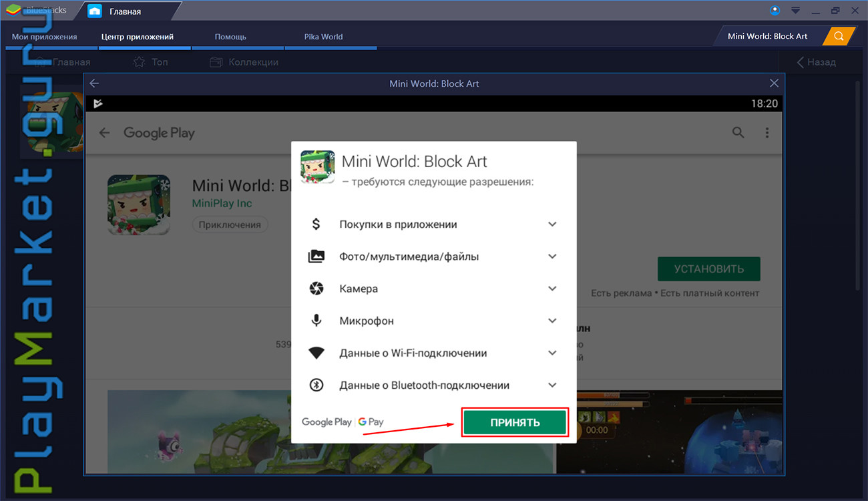Image resolution: width=868 pixels, height=501 pixels.
Task: Close the Mini World: Block Art window with X
Action: point(774,83)
